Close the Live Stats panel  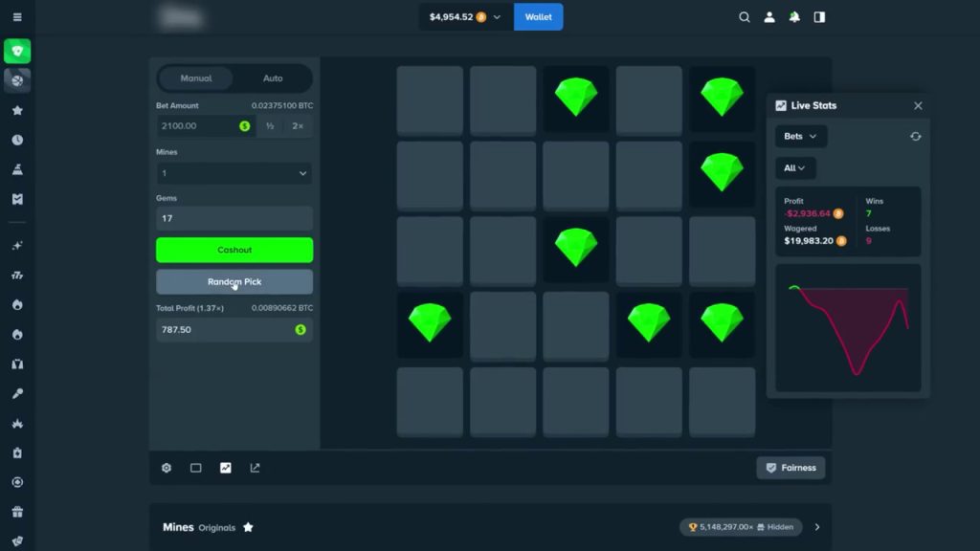(x=918, y=105)
